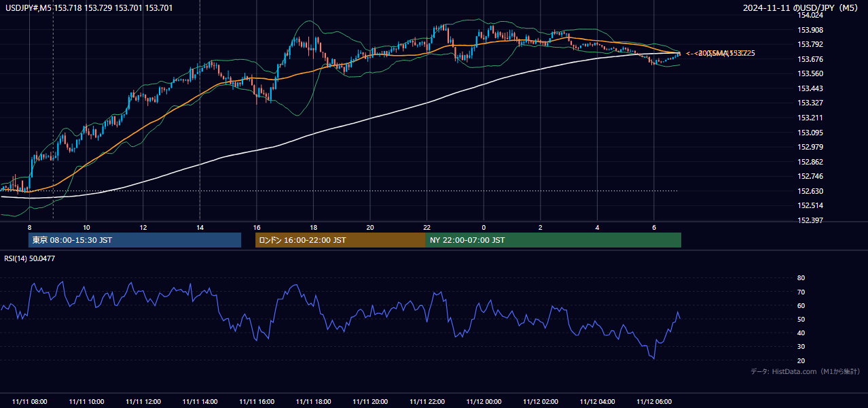Click the 2024-11-11 USD/JPY (M5) chart title
This screenshot has width=868, height=408.
coord(801,8)
